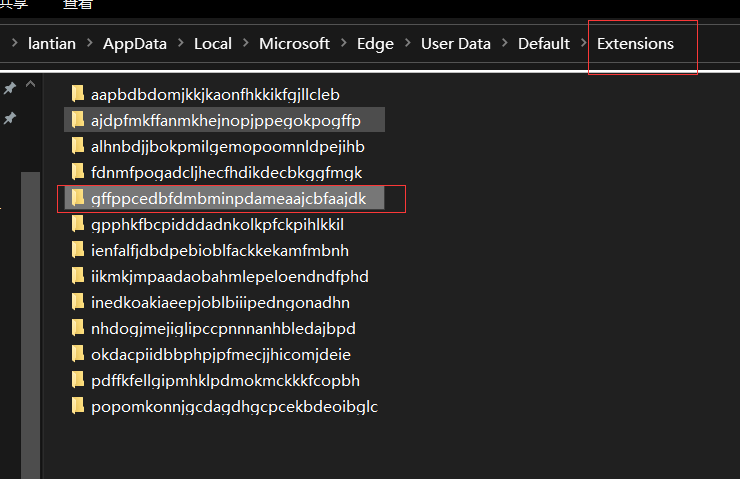Select folder name okdacpiidbbphpjpfmecjjhicomjdeie

[221, 354]
